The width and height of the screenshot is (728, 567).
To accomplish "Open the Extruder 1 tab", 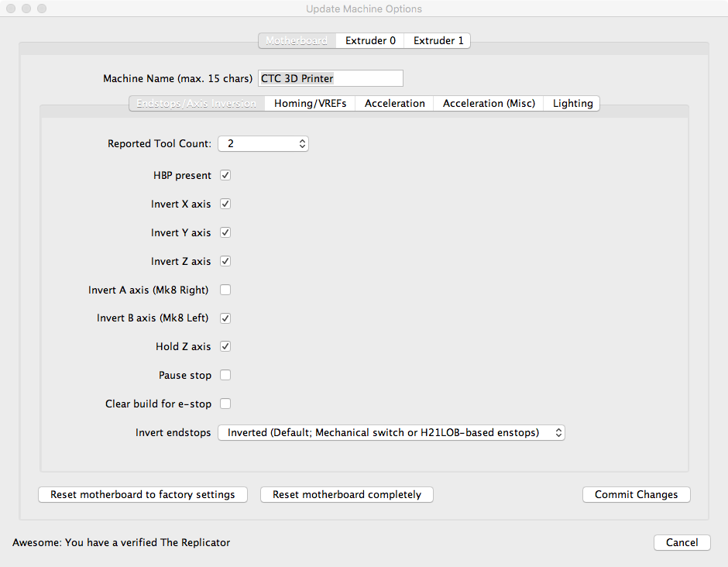I will coord(438,40).
